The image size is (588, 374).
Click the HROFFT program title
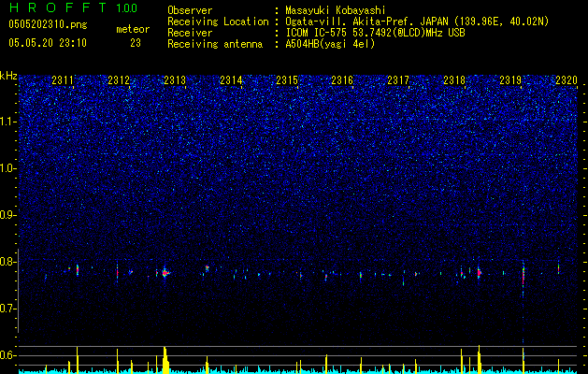pos(58,7)
